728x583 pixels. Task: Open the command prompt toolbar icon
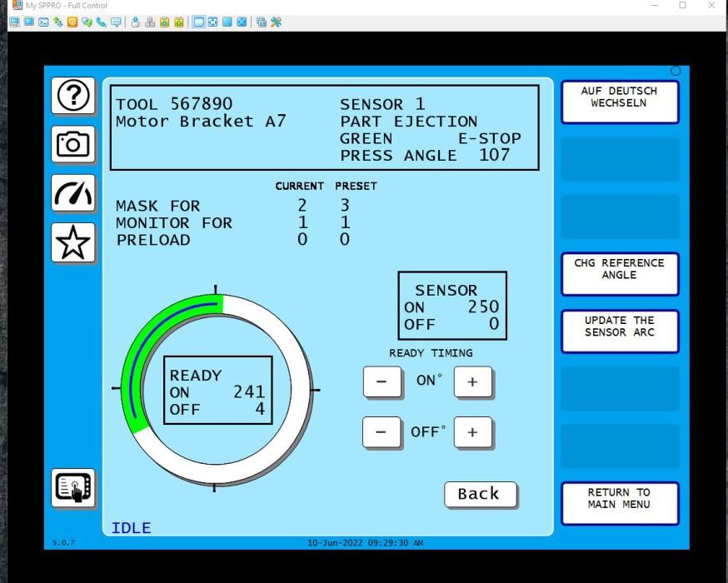click(x=43, y=22)
